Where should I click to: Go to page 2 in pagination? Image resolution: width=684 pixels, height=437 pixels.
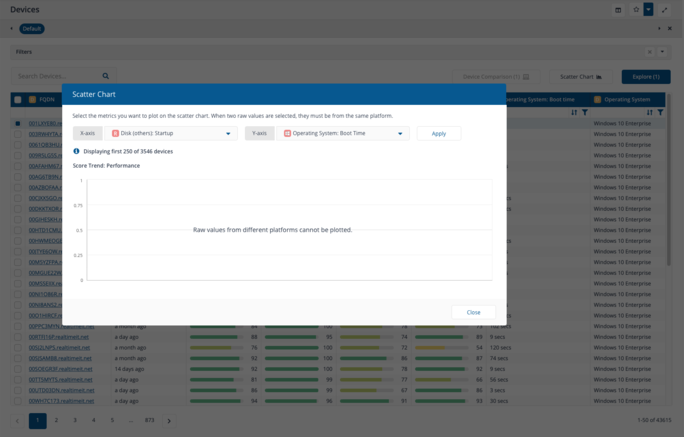pos(56,421)
